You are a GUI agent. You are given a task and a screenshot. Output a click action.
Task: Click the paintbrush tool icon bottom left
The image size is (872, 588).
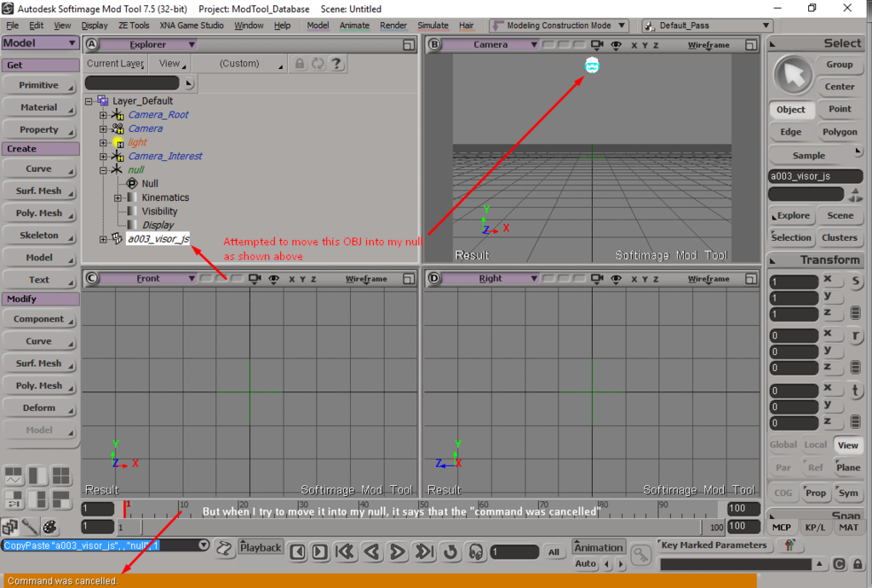pos(30,527)
